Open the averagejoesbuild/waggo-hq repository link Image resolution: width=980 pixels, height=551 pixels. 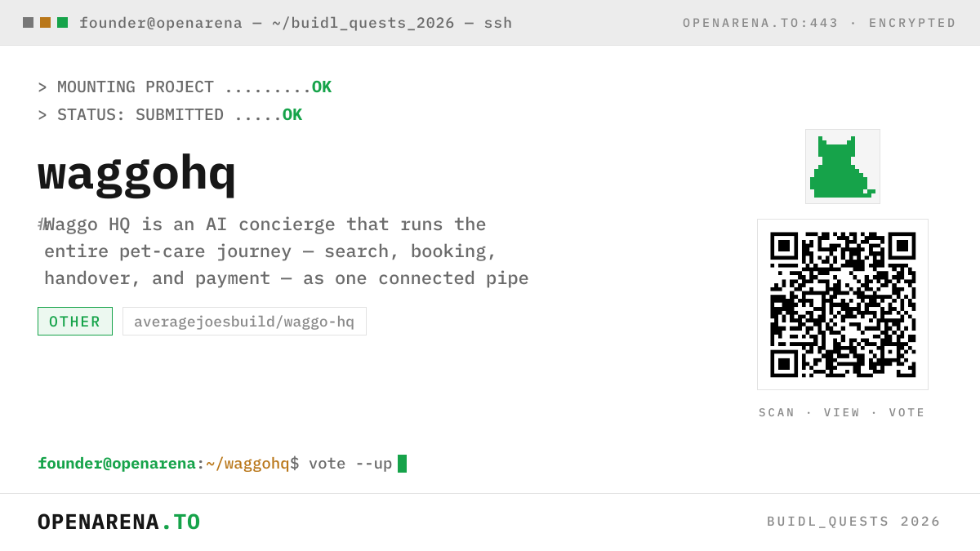244,322
